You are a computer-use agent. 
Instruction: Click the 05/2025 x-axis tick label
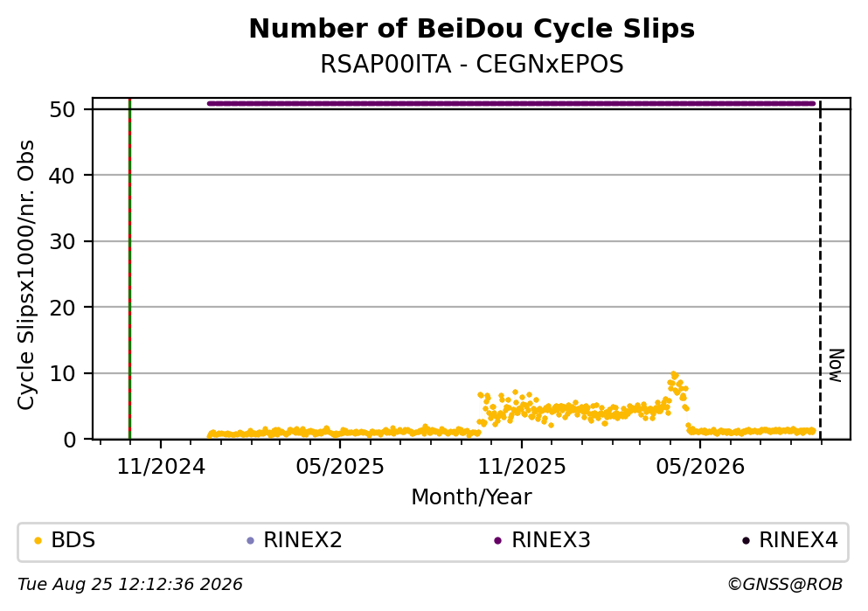tap(339, 467)
